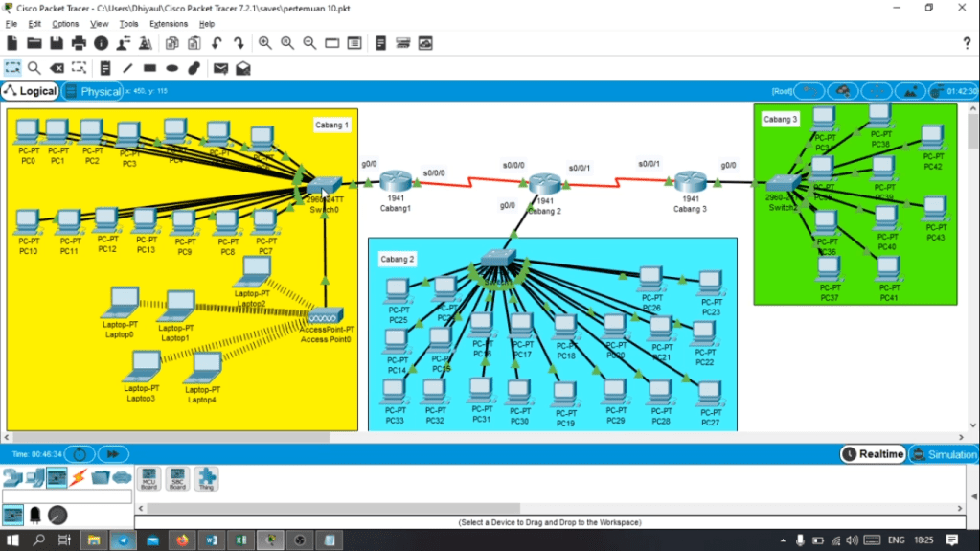The width and height of the screenshot is (980, 551).
Task: Open the Options menu
Action: (65, 24)
